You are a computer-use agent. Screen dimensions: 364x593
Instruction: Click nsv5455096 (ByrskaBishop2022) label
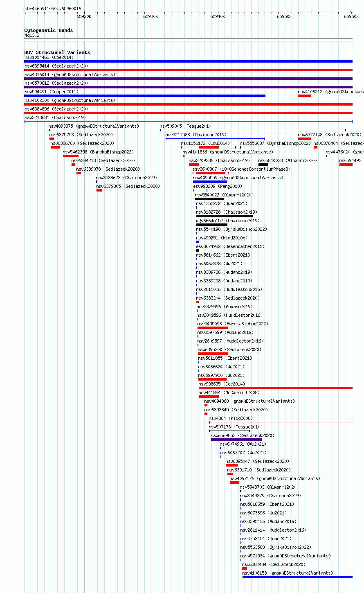click(233, 324)
